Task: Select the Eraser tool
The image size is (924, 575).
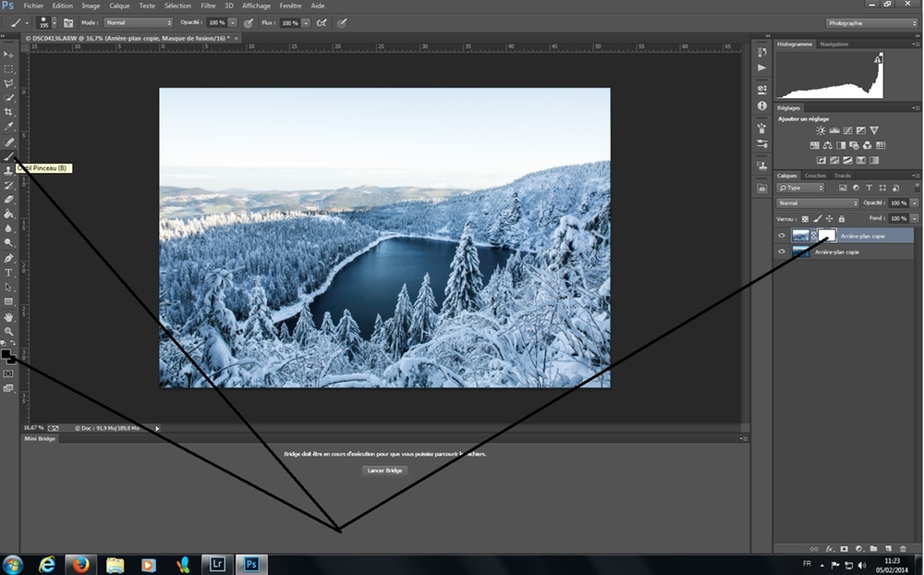Action: [8, 200]
